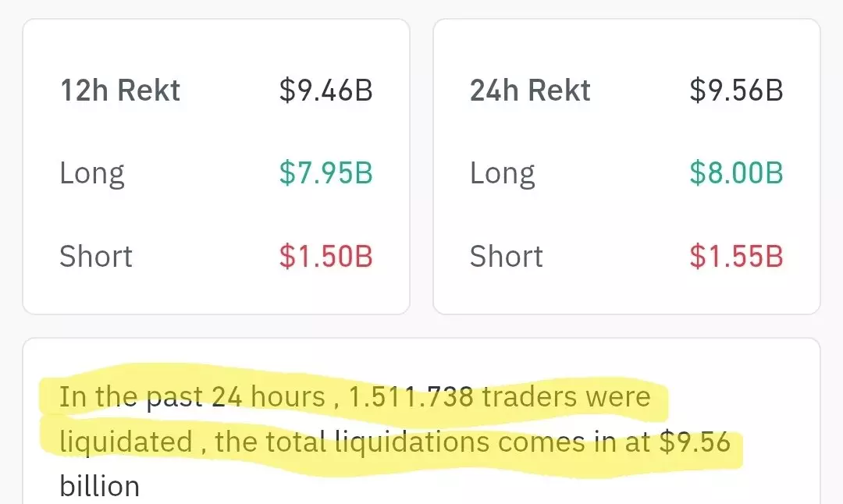Screen dimensions: 843x504
Task: Click the $9.56 amount in summary
Action: tap(695, 442)
